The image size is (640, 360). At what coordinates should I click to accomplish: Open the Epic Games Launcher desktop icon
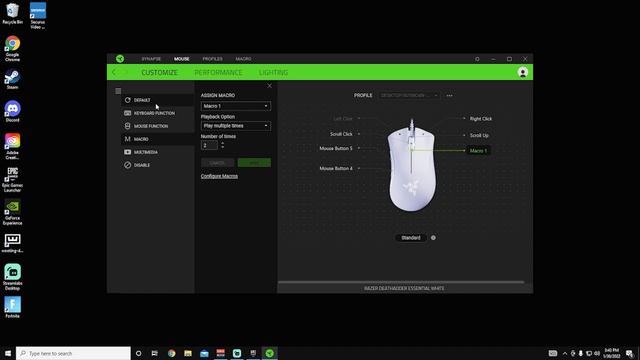pyautogui.click(x=13, y=180)
